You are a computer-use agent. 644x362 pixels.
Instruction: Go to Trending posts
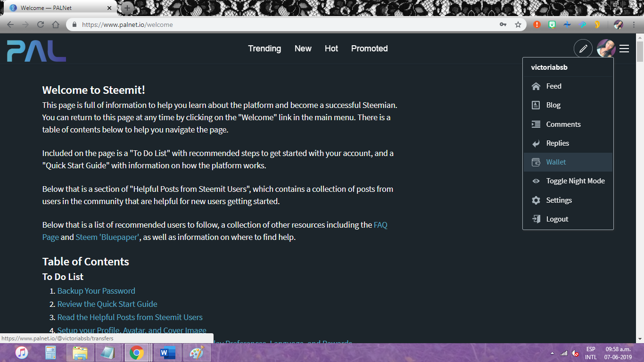coord(264,49)
